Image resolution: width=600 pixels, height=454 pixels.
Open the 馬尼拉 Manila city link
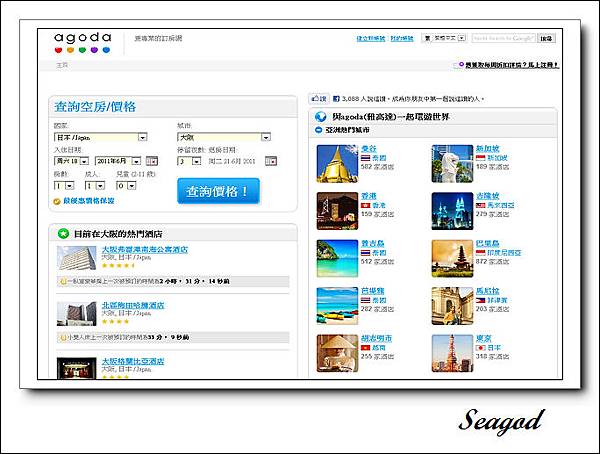coord(488,291)
